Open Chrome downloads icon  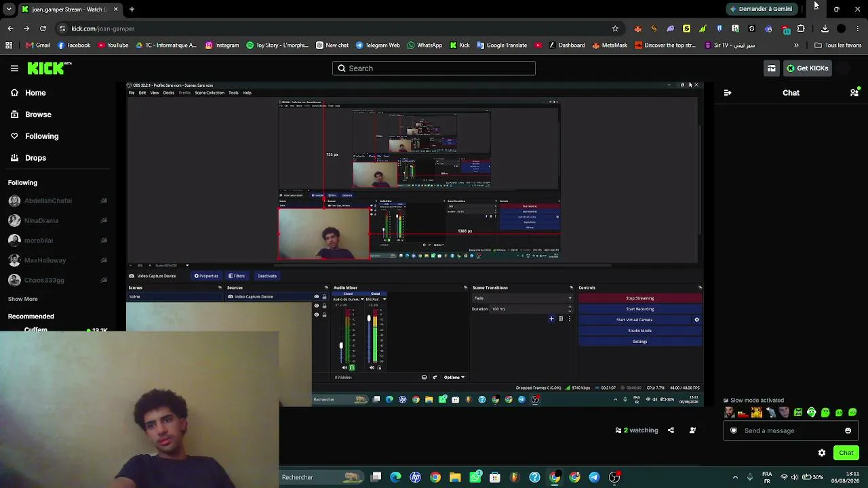(x=825, y=28)
